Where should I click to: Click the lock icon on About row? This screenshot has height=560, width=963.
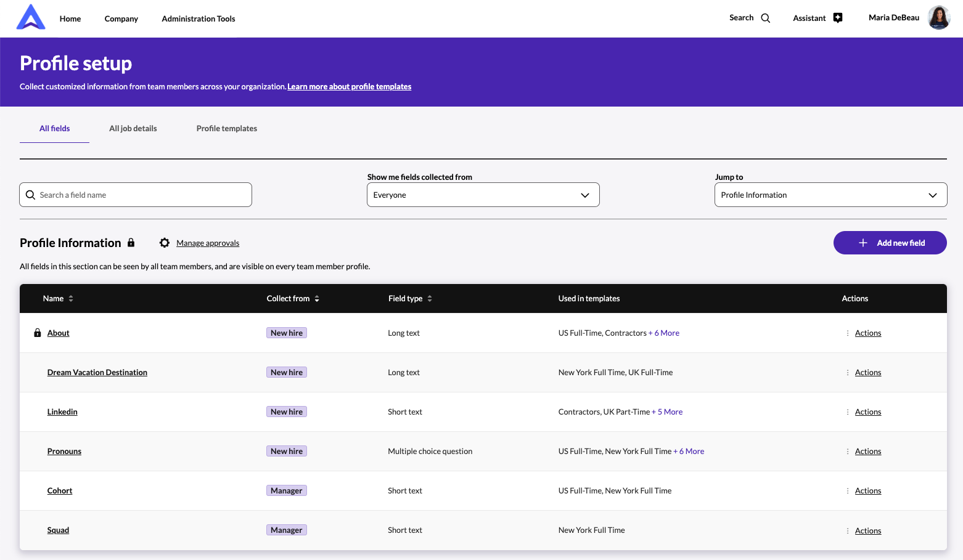[38, 333]
